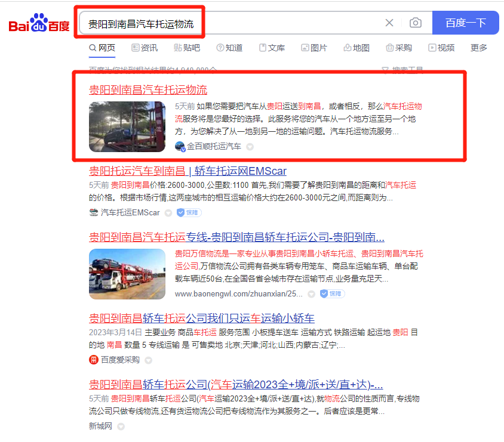Switch to 图片 tab
Image resolution: width=504 pixels, height=442 pixels.
point(314,48)
